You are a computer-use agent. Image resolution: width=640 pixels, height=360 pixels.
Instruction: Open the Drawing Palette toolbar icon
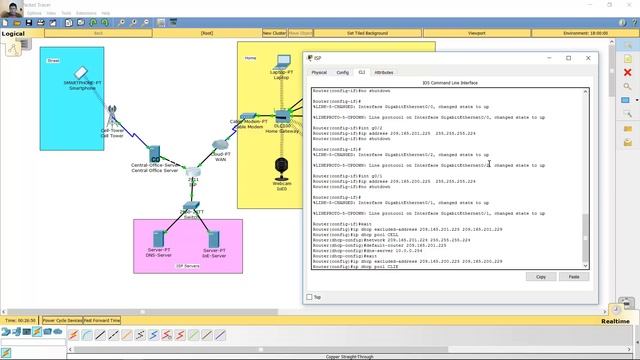[x=161, y=22]
